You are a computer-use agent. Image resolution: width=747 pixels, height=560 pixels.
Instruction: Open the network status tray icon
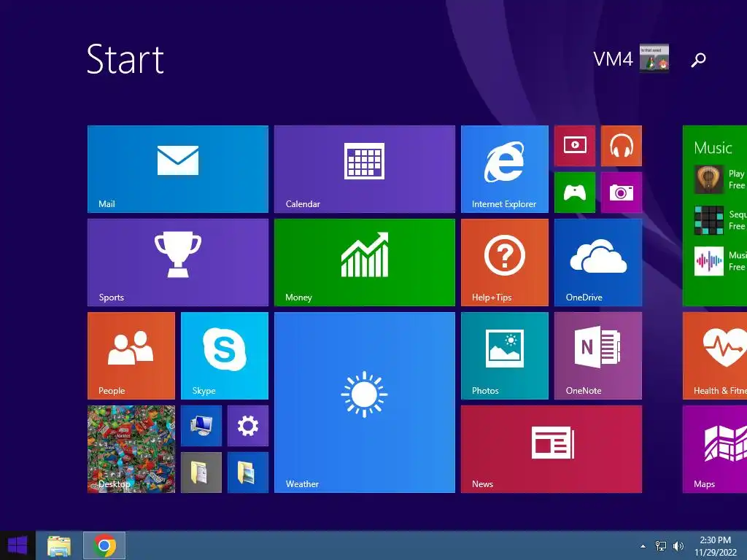coord(661,546)
